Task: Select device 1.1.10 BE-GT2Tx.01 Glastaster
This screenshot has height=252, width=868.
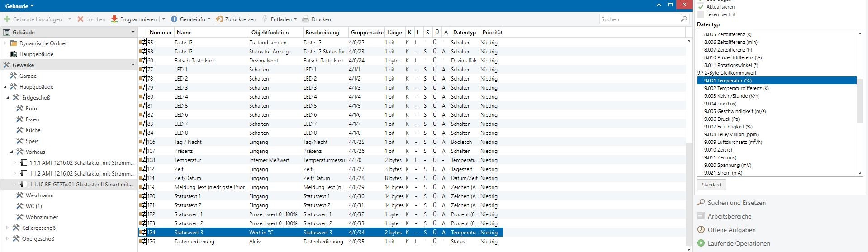Action: [x=81, y=185]
